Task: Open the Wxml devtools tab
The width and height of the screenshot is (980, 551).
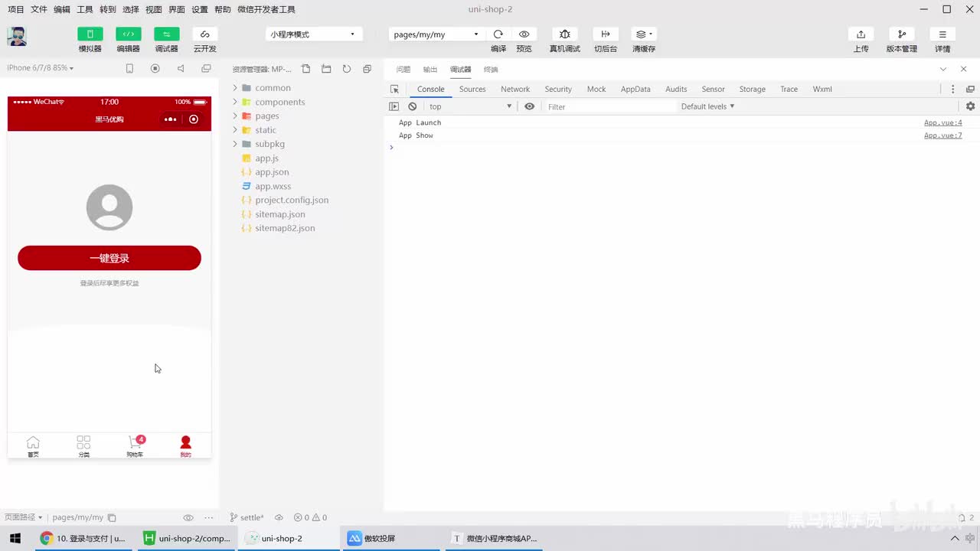Action: click(822, 89)
